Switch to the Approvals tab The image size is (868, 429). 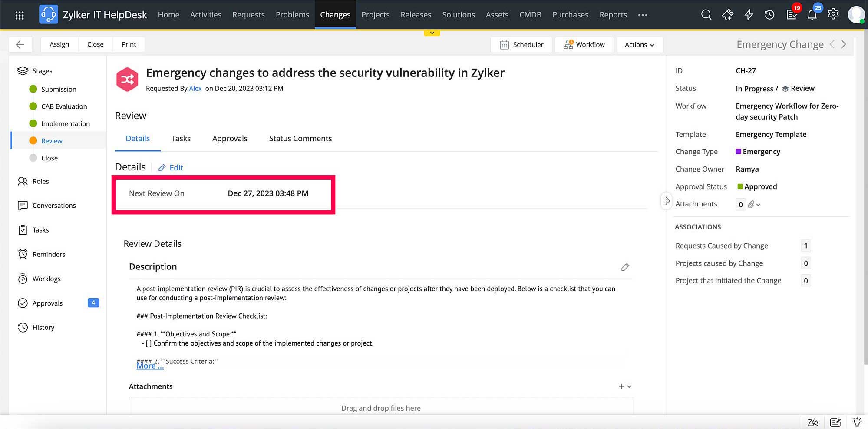(230, 138)
